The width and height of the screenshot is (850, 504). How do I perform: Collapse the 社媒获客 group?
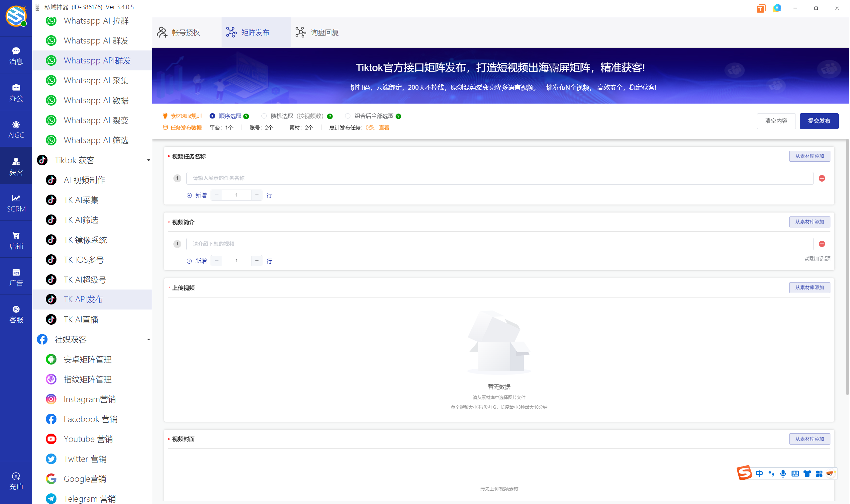coord(148,339)
